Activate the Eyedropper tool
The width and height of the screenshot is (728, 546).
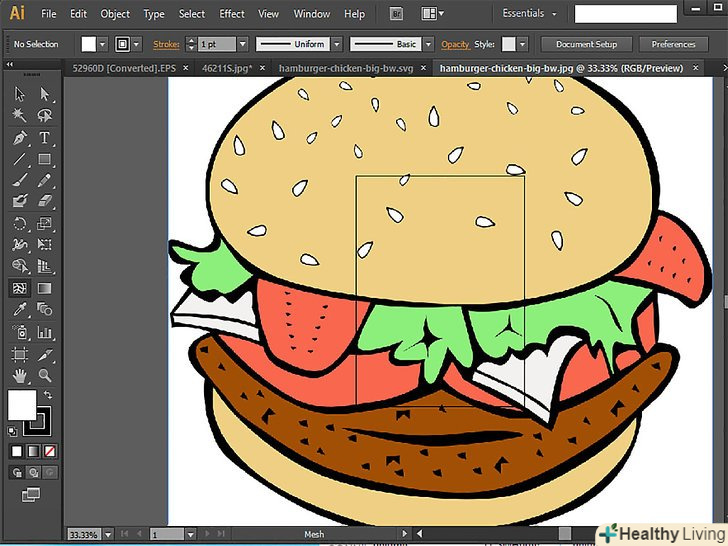[19, 310]
